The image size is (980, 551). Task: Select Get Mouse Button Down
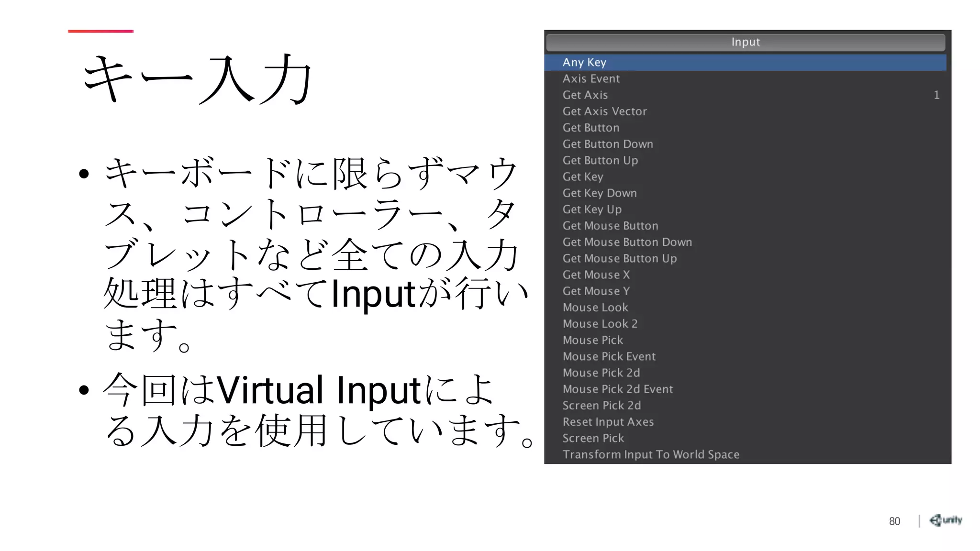coord(627,242)
